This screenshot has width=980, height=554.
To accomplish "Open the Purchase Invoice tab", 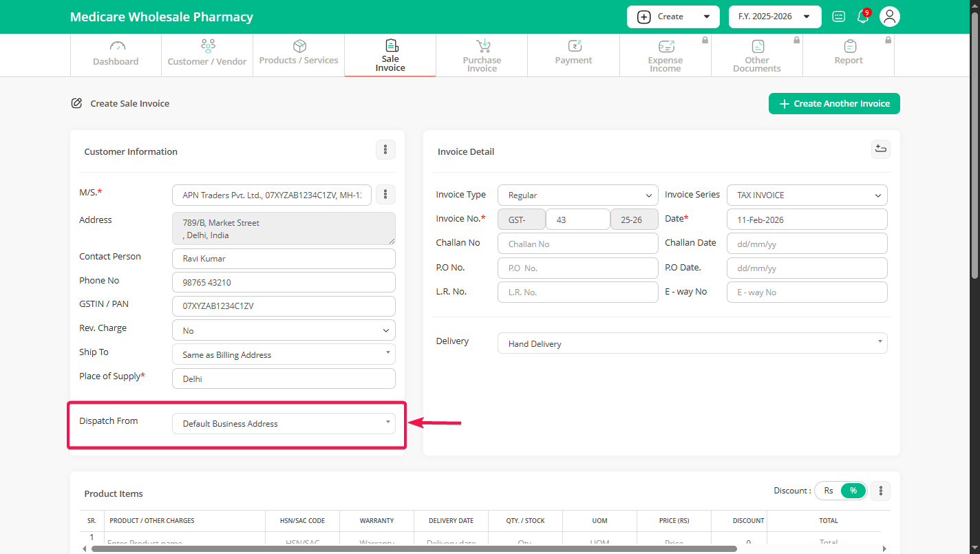I will (482, 54).
